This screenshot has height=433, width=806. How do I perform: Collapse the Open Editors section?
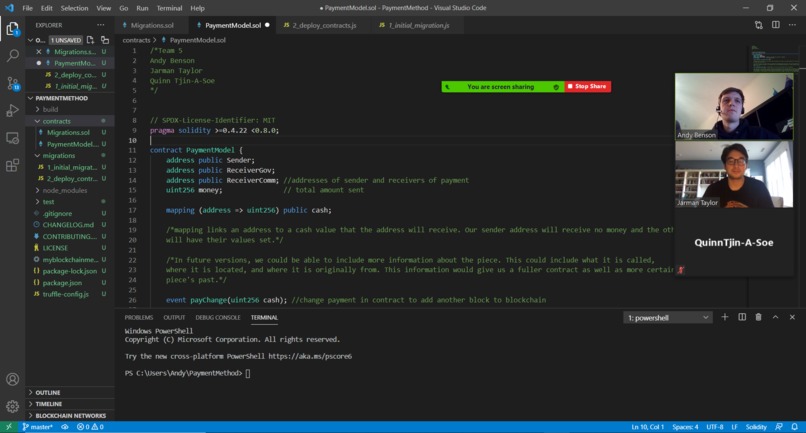[x=30, y=40]
